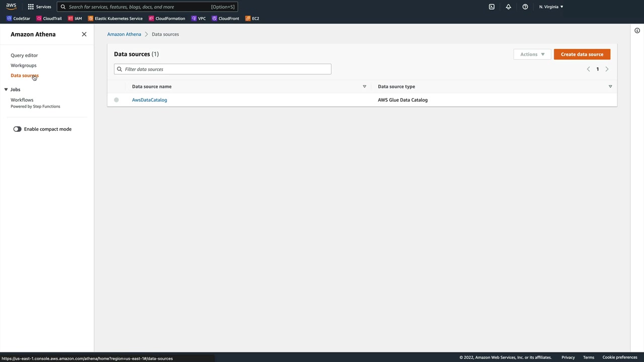Image resolution: width=644 pixels, height=362 pixels.
Task: Click the Amazon Athena sidebar title
Action: coord(33,34)
